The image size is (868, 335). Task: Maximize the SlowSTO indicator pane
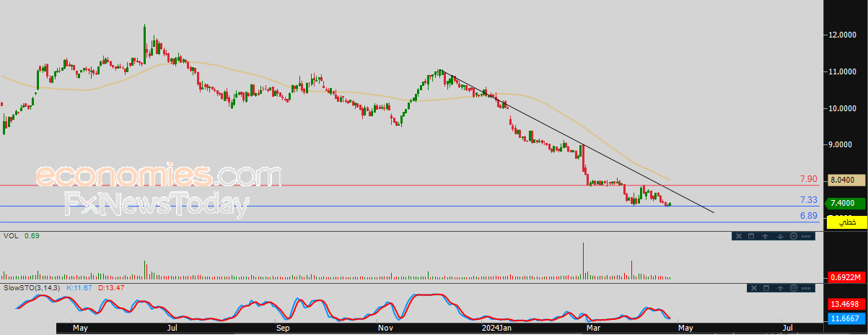766,288
